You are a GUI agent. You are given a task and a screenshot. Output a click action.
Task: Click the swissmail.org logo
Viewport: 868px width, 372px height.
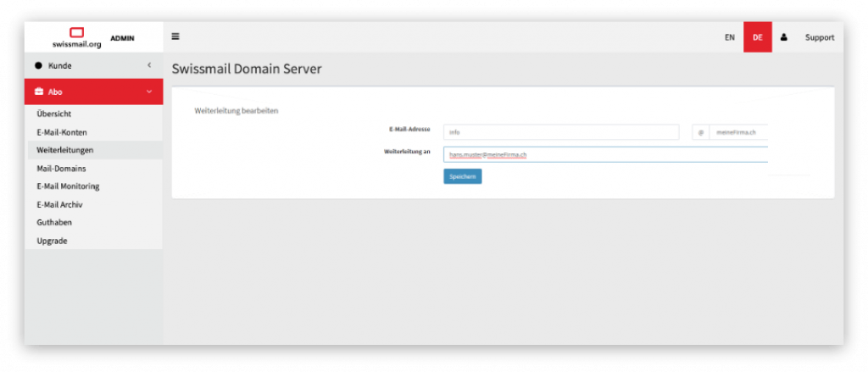(x=76, y=37)
